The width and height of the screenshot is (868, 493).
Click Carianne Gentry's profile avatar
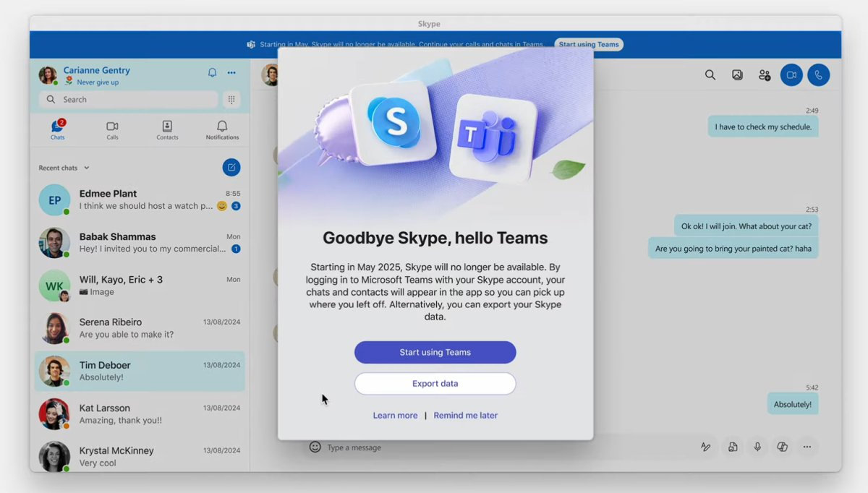(x=48, y=75)
